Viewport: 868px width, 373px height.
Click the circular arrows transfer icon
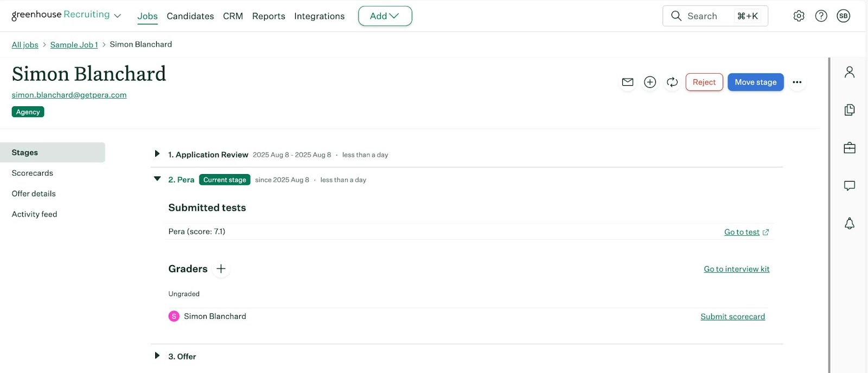[672, 82]
